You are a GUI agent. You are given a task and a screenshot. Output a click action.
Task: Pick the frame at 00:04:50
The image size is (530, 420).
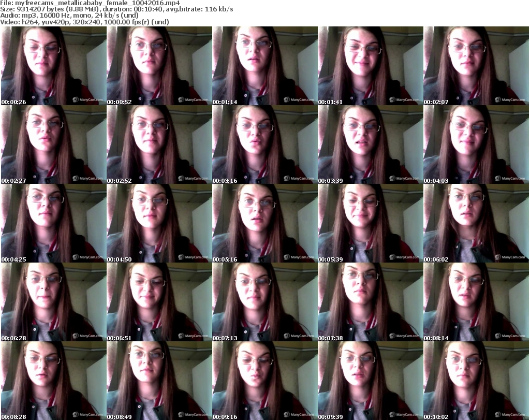pos(159,223)
